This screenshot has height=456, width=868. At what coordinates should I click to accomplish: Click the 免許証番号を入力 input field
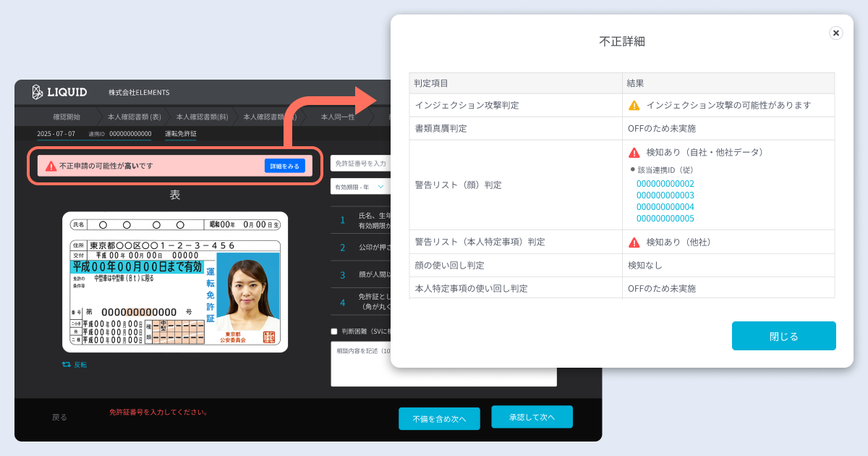[362, 163]
